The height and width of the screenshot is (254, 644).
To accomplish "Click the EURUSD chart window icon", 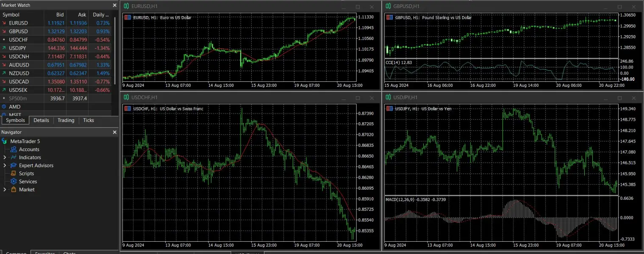I will tap(126, 6).
